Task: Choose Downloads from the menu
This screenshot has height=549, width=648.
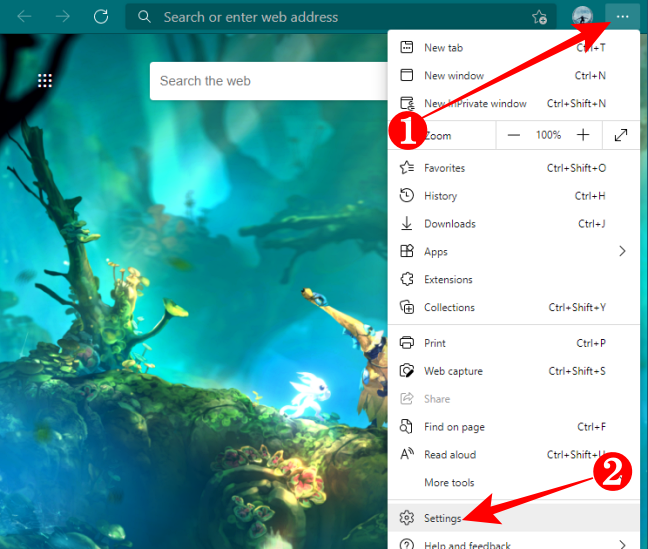Action: 450,224
